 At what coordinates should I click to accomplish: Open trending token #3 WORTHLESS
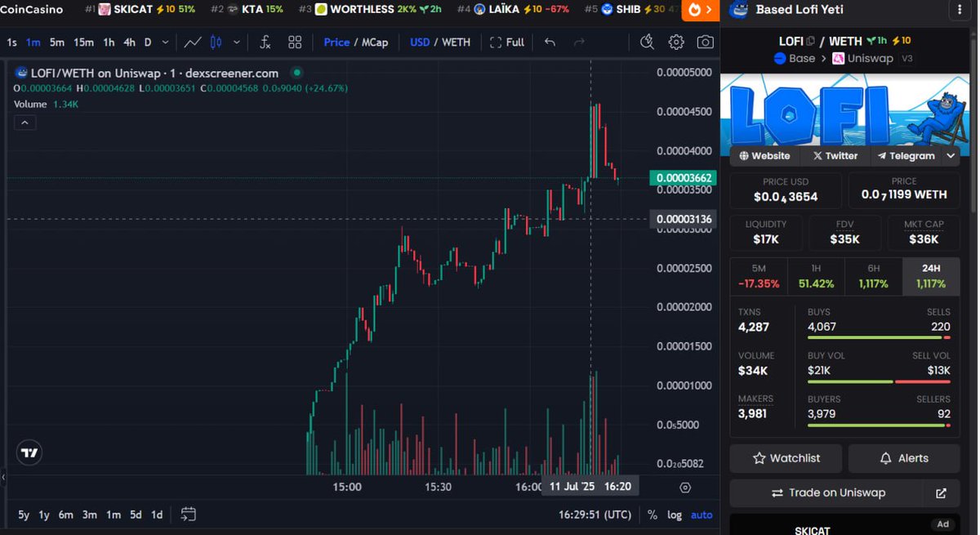coord(370,10)
